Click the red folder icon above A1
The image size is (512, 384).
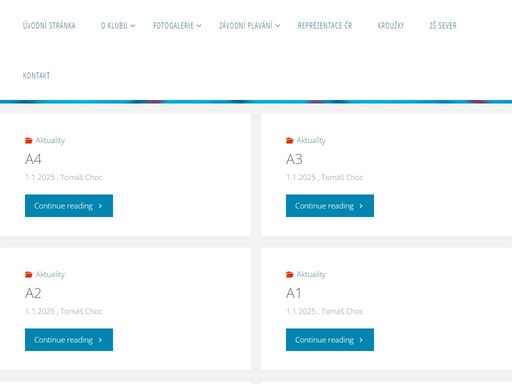pos(290,274)
